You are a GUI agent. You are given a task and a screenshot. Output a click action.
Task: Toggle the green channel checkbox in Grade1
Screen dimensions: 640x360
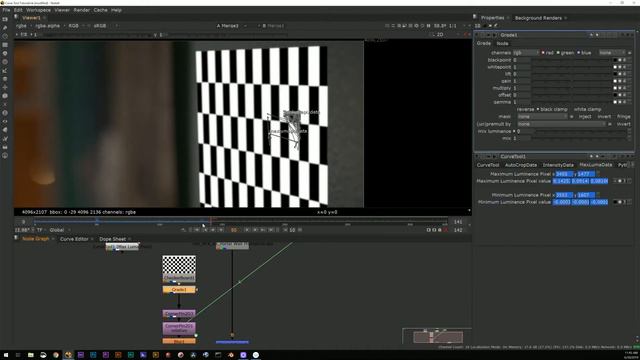click(x=558, y=53)
